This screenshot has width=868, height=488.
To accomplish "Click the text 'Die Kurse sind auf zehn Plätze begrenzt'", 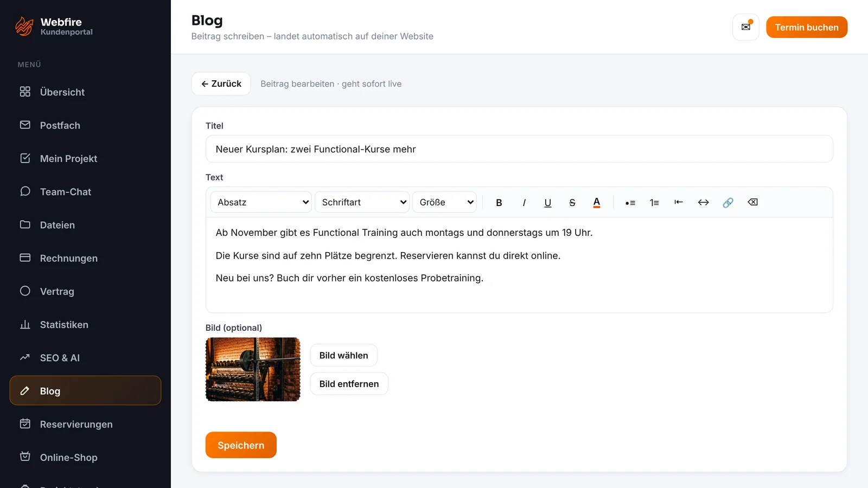I will point(307,255).
